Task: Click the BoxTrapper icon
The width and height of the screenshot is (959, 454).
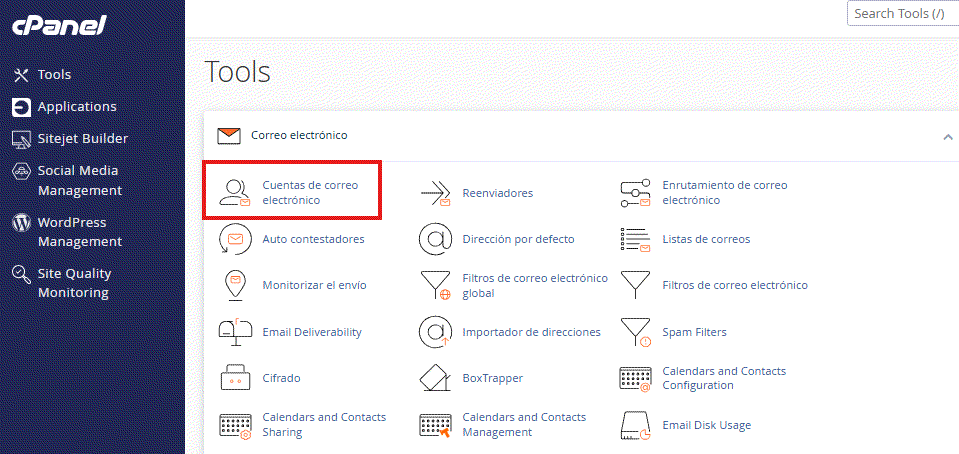Action: point(435,378)
